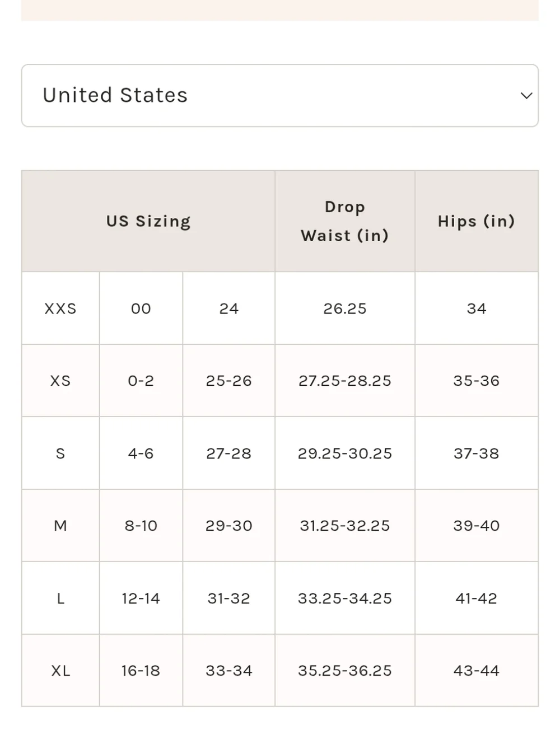
Task: Click the Drop Waist (in) header
Action: [x=344, y=221]
